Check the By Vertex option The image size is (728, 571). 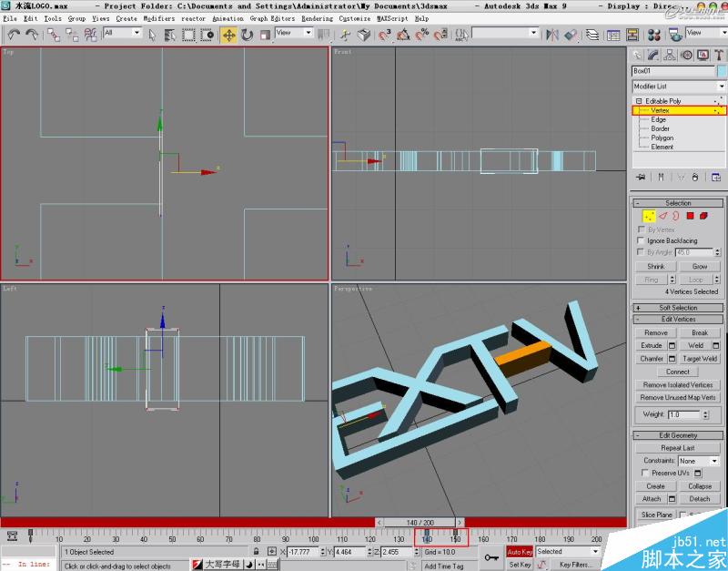[x=641, y=229]
